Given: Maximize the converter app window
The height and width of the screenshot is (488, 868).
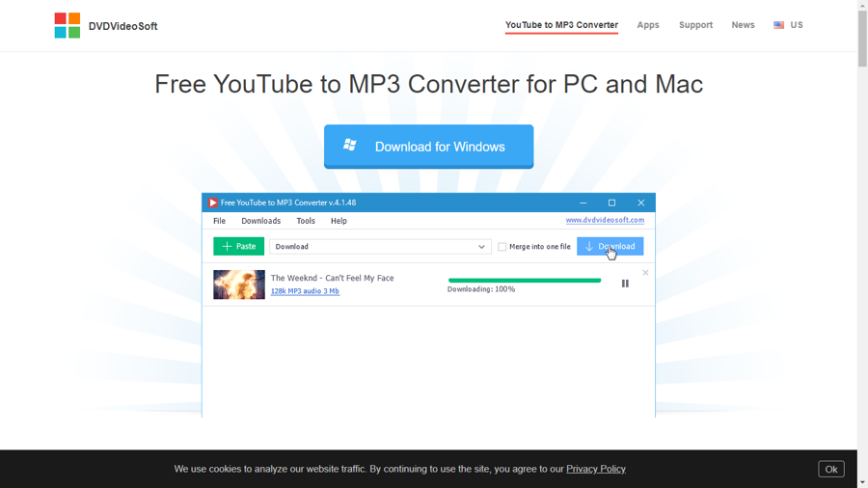Looking at the screenshot, I should [x=611, y=203].
